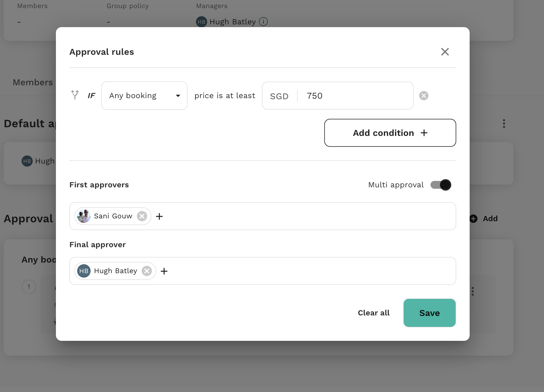This screenshot has height=392, width=544.
Task: Remove Hugh Batley as final approver
Action: (147, 271)
